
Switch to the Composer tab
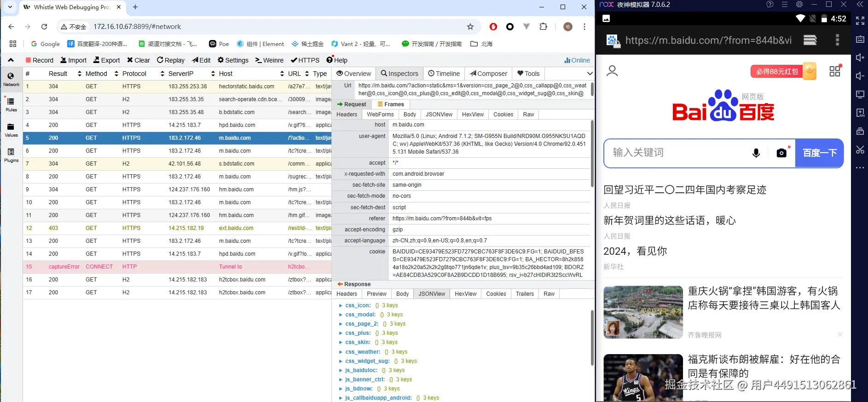[488, 74]
